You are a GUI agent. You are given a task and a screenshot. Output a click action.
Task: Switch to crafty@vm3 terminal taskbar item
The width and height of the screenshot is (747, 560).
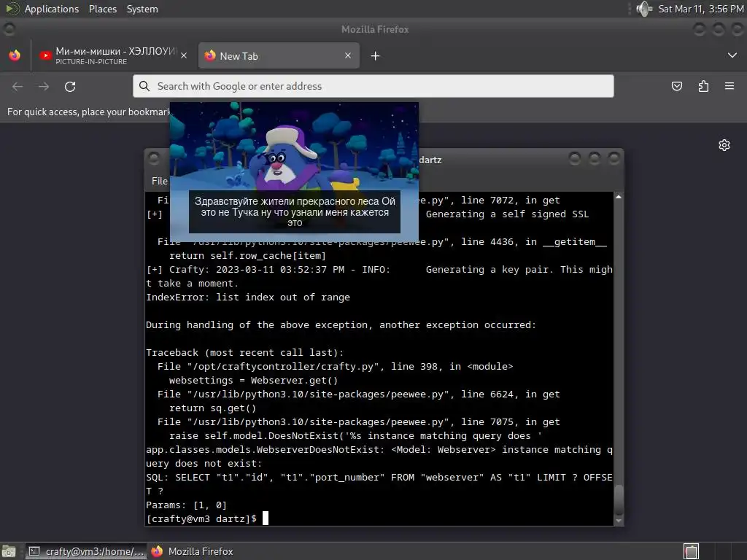tap(86, 551)
